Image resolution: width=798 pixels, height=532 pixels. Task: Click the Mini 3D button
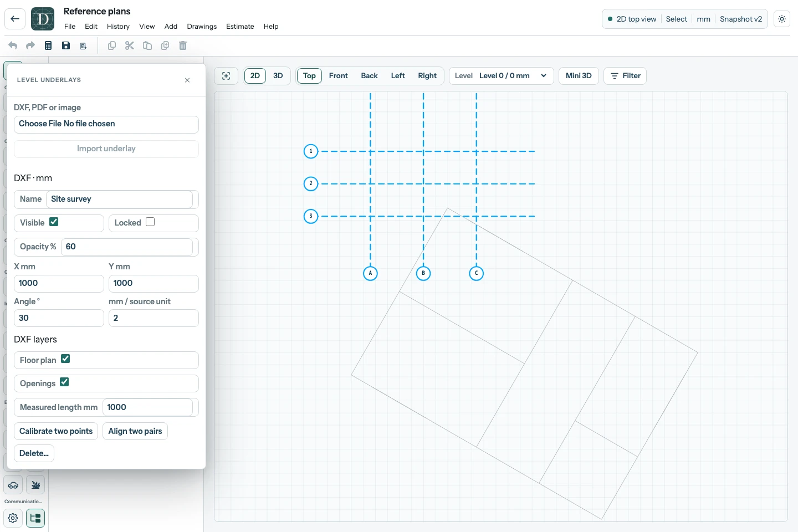click(579, 76)
